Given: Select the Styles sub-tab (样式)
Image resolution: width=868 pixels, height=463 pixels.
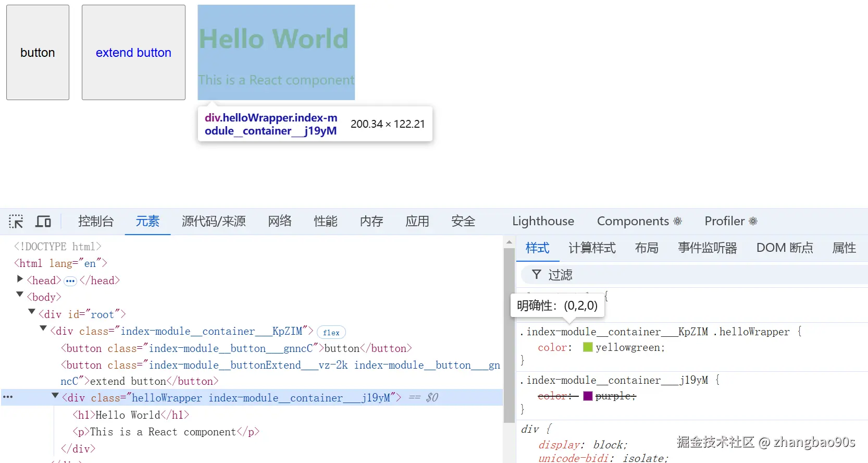Looking at the screenshot, I should pos(538,248).
